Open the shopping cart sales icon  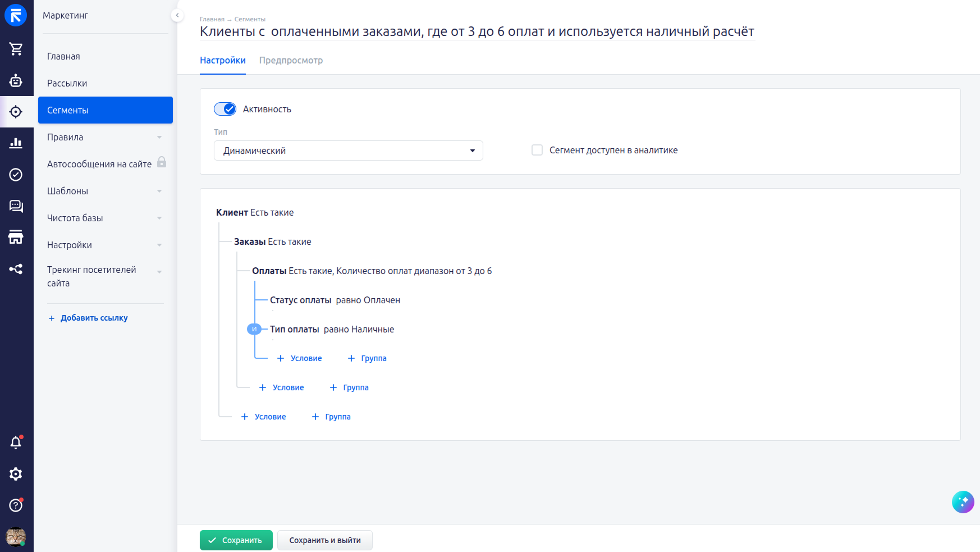click(16, 49)
